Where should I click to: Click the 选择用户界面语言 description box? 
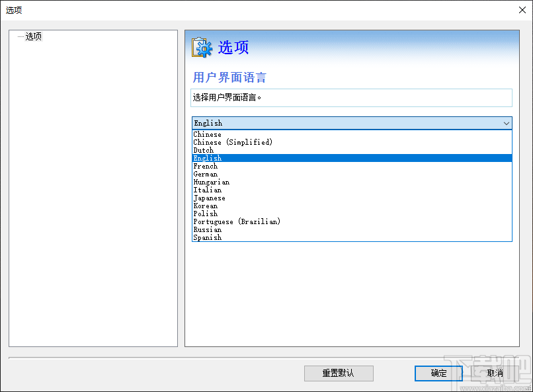(x=352, y=98)
